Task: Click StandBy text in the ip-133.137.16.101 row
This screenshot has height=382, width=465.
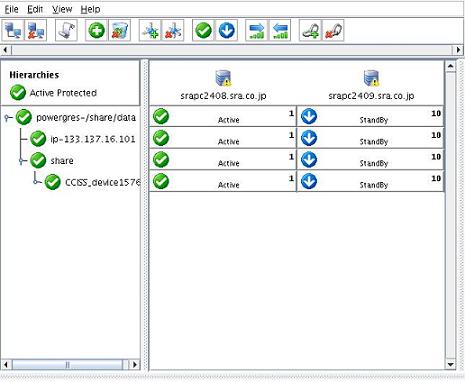Action: 374,142
